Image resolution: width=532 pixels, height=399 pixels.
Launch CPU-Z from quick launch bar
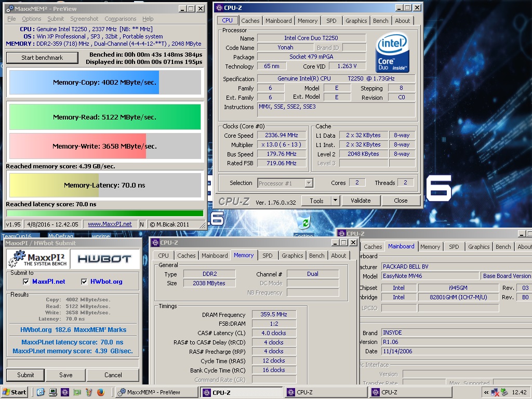65,392
